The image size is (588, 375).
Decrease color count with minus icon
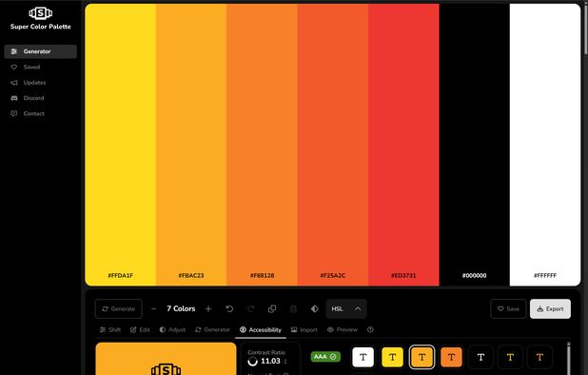[x=154, y=309]
